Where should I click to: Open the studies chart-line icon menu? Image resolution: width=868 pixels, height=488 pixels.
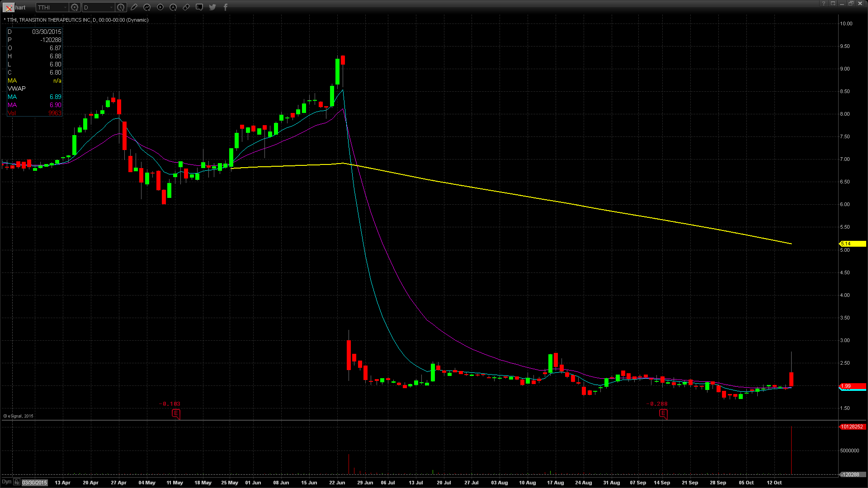click(x=147, y=7)
